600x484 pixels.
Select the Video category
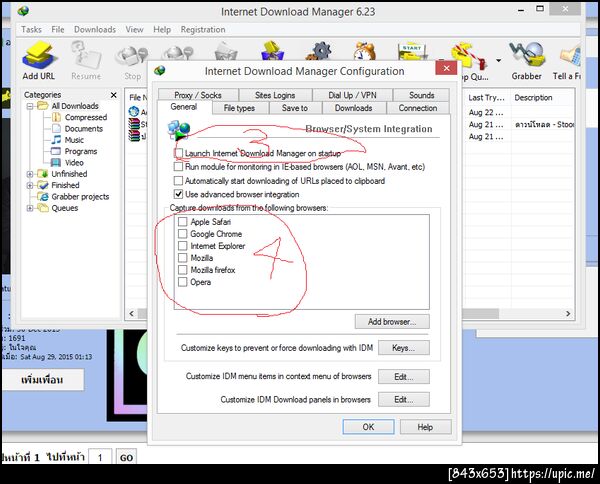[74, 163]
